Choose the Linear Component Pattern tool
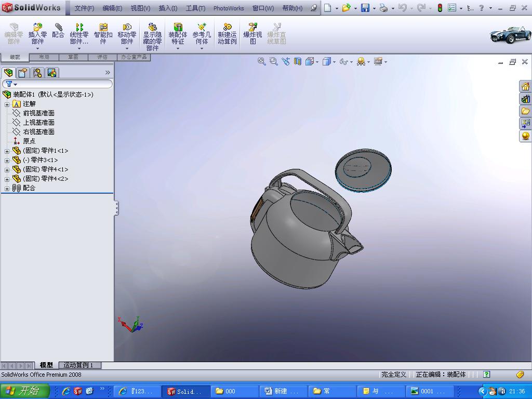This screenshot has width=532, height=399. (x=79, y=33)
